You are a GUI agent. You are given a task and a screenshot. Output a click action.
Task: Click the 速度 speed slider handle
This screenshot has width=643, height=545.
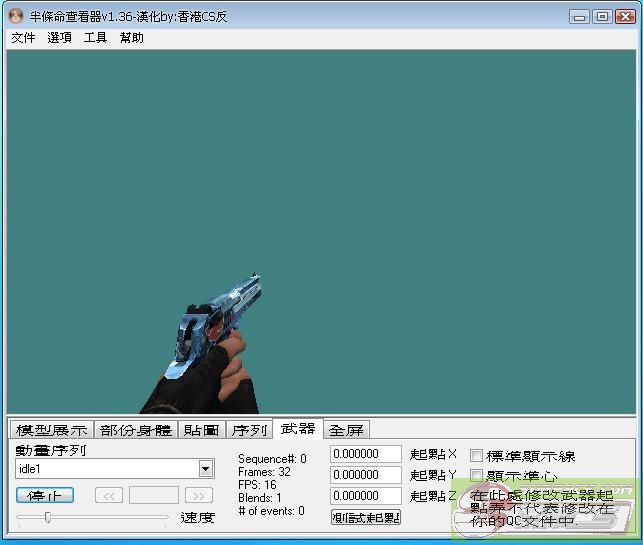click(x=47, y=517)
